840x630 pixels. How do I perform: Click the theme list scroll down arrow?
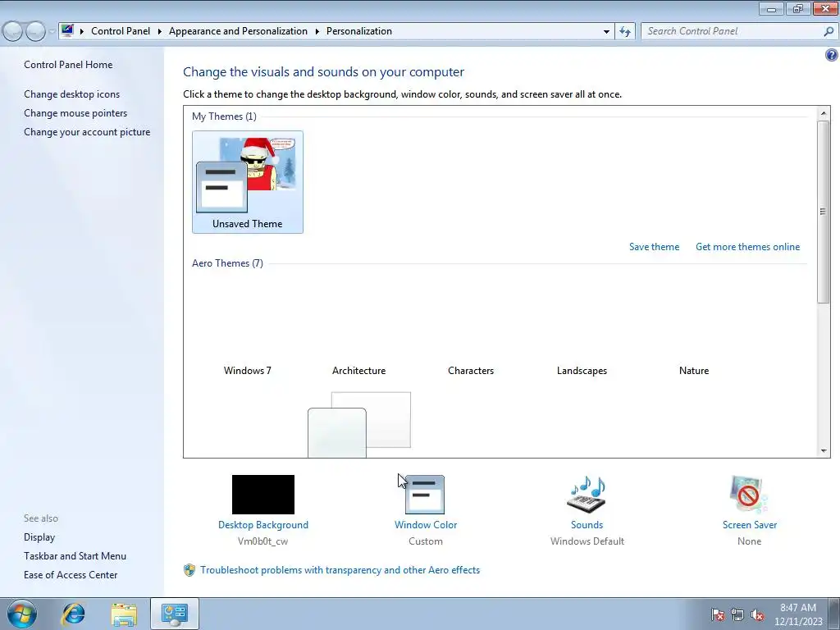824,451
